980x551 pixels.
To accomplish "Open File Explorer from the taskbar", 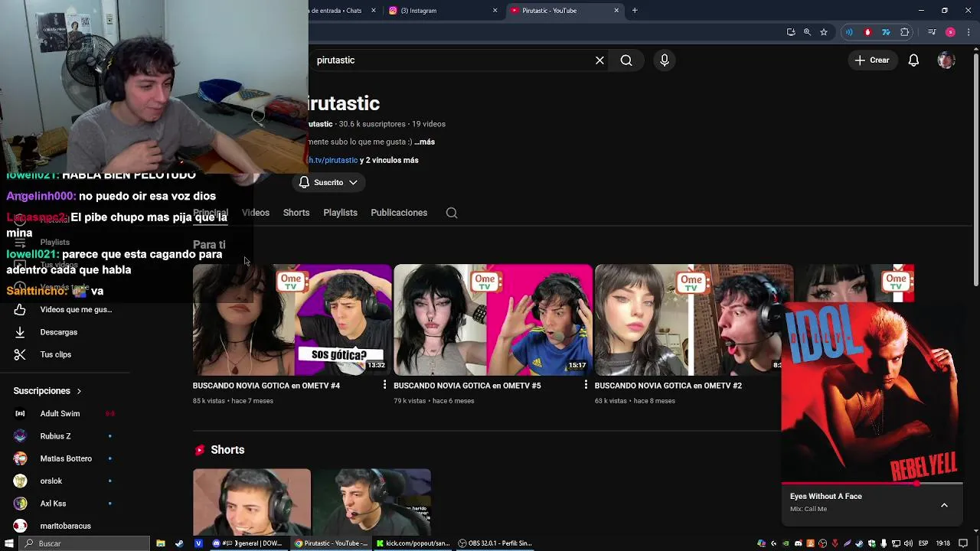I will coord(161,543).
